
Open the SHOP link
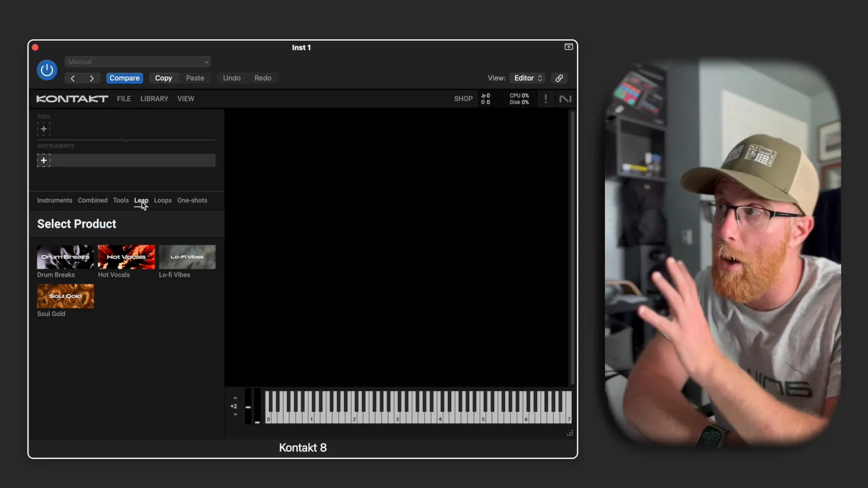463,99
